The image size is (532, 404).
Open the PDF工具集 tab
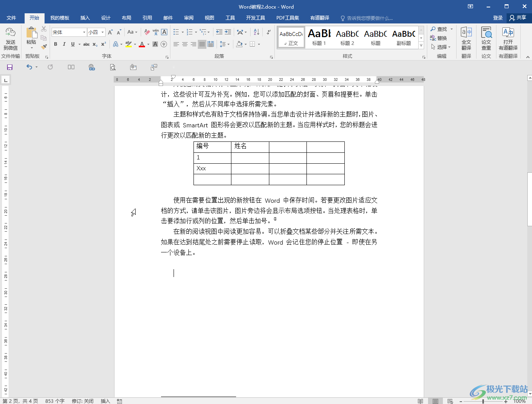tap(288, 18)
